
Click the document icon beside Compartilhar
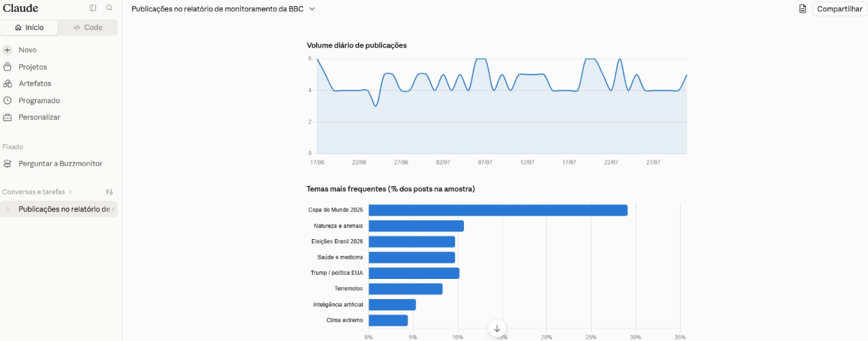click(803, 8)
